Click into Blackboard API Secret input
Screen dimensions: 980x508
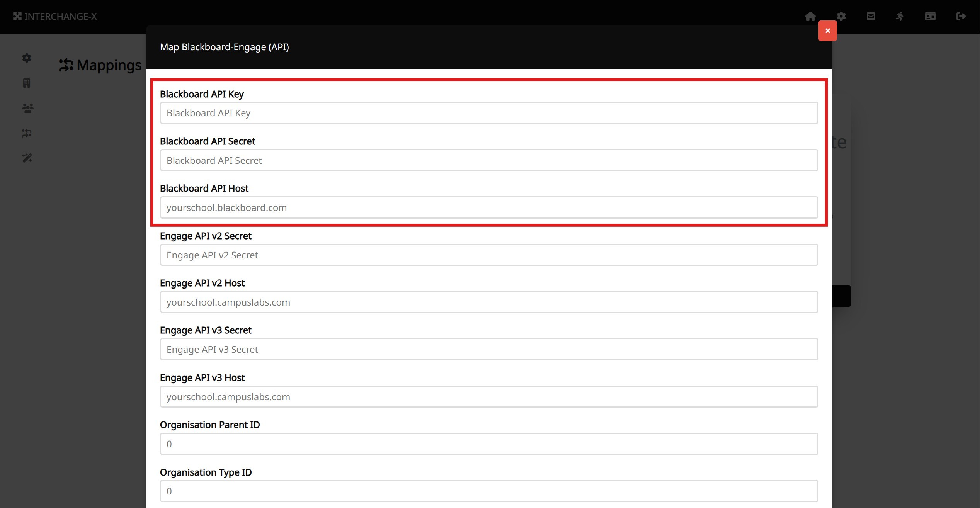(x=489, y=160)
